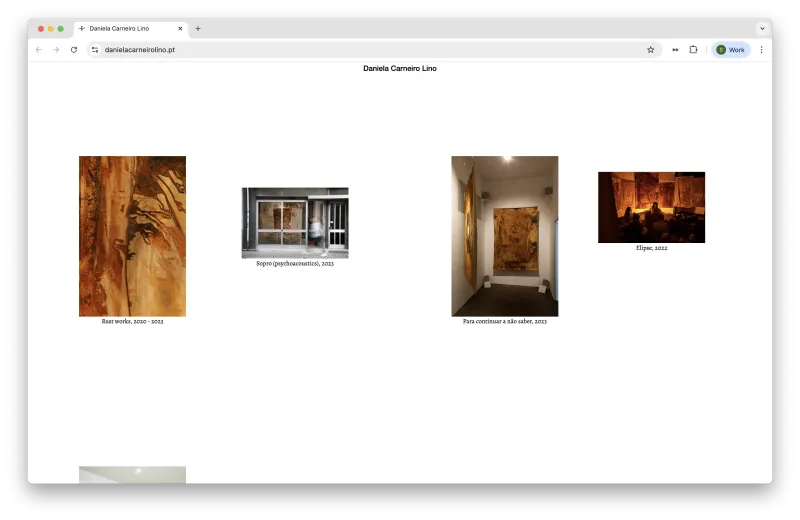Open site information icon in address bar
The width and height of the screenshot is (800, 520).
click(95, 49)
